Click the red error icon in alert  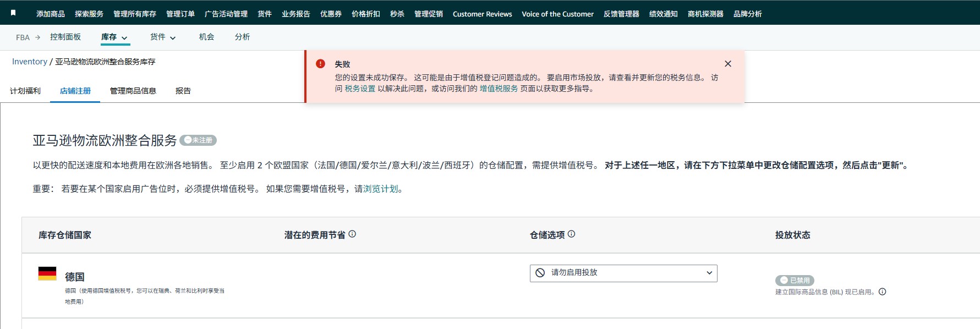tap(320, 64)
